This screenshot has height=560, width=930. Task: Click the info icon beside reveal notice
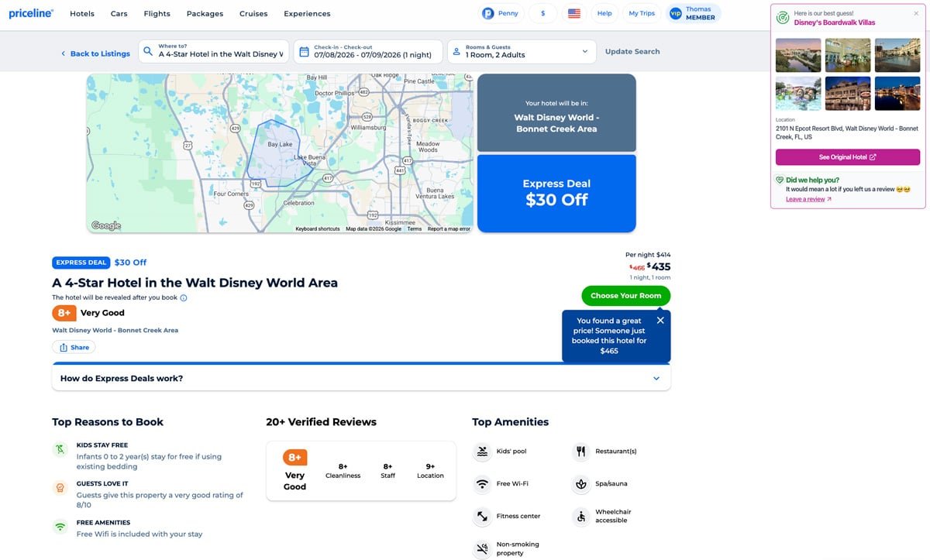tap(184, 297)
